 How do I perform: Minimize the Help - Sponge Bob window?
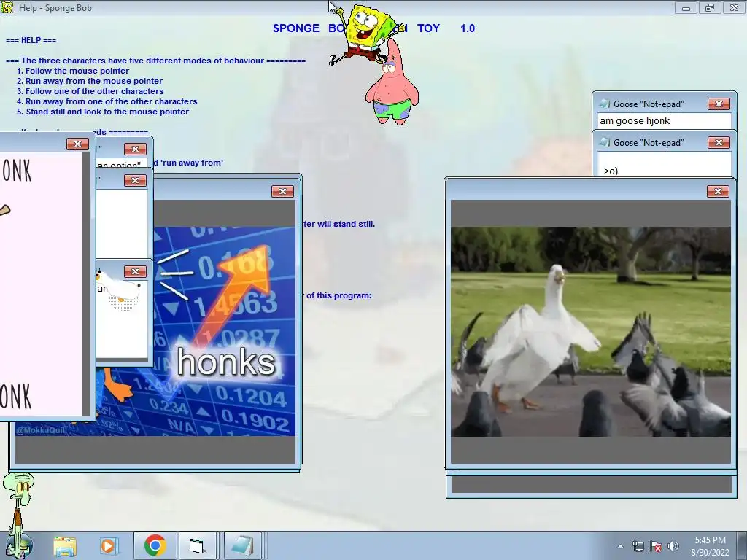[686, 7]
